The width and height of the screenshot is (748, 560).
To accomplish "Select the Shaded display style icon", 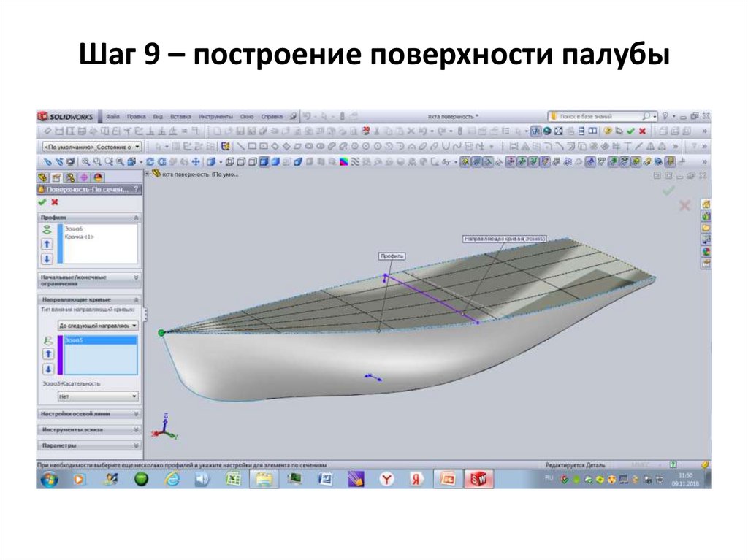I will pyautogui.click(x=275, y=161).
